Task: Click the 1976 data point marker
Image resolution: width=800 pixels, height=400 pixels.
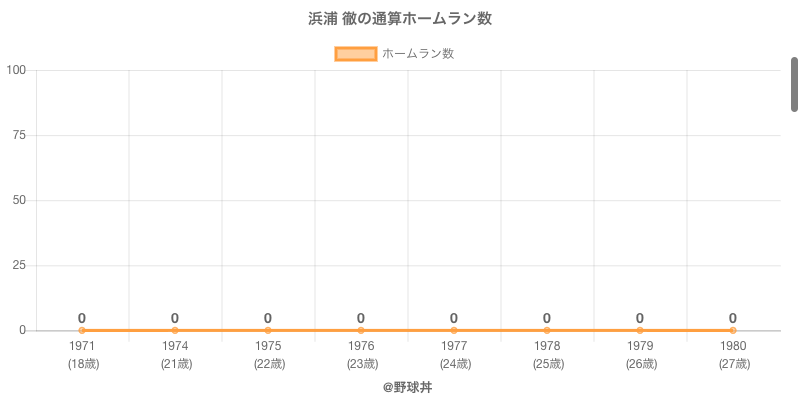Action: (361, 330)
